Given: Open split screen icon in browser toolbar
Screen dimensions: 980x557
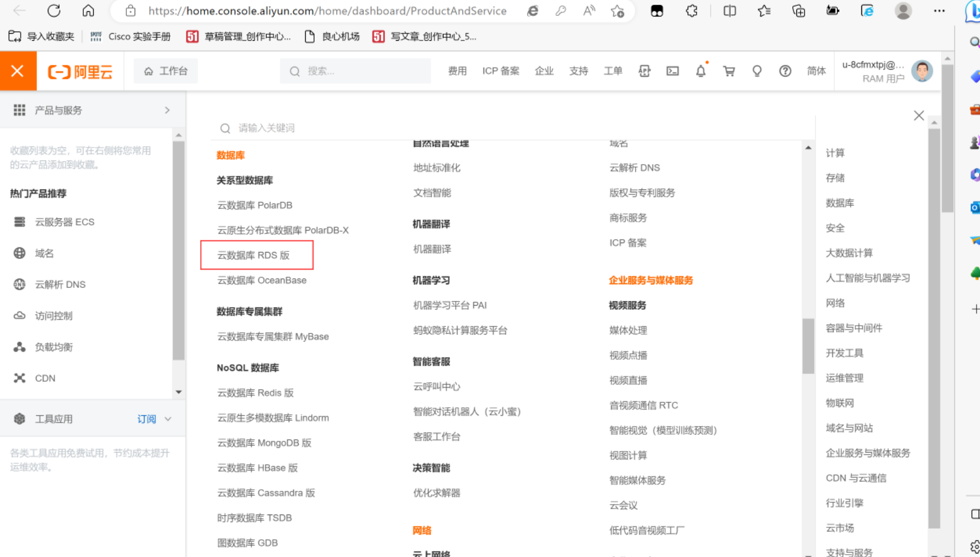Looking at the screenshot, I should (x=730, y=11).
